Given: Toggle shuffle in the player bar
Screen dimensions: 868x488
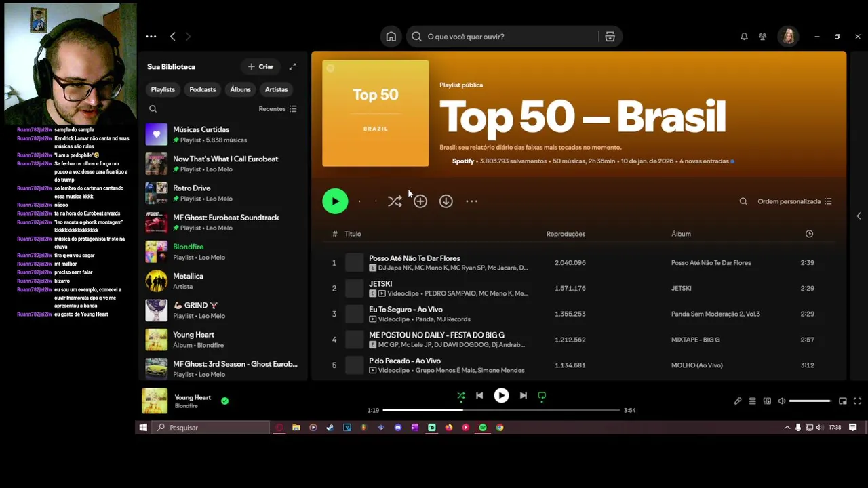Looking at the screenshot, I should [x=461, y=396].
